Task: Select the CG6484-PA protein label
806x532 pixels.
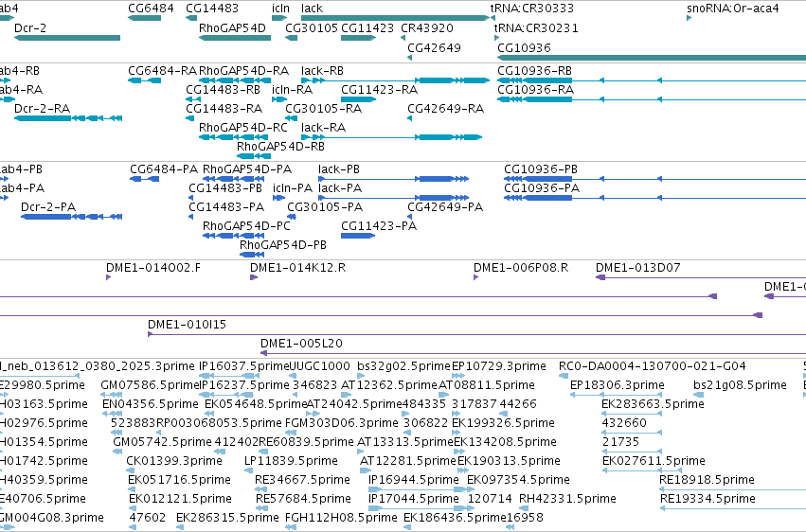Action: pos(164,169)
